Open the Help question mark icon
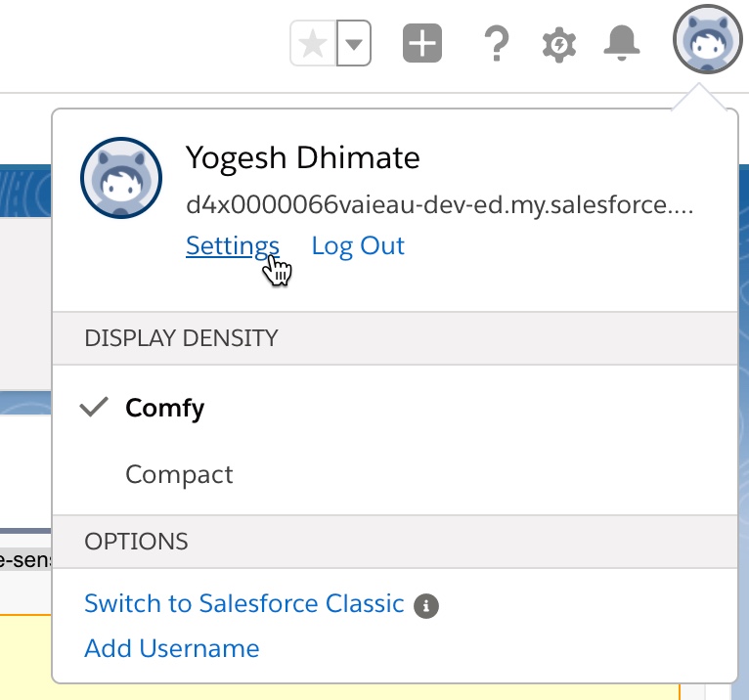Viewport: 749px width, 700px height. click(x=497, y=43)
